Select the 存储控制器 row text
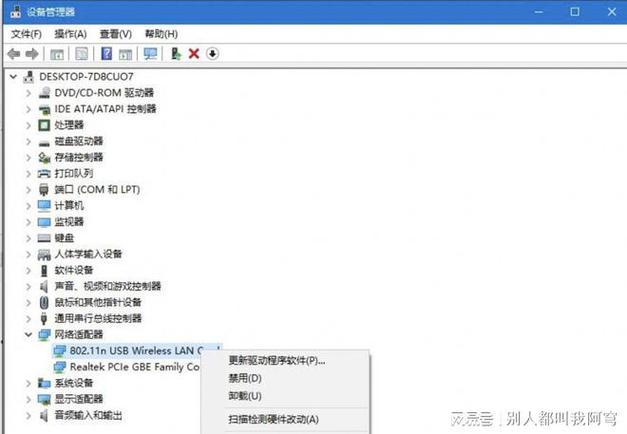627x434 pixels. click(x=79, y=158)
